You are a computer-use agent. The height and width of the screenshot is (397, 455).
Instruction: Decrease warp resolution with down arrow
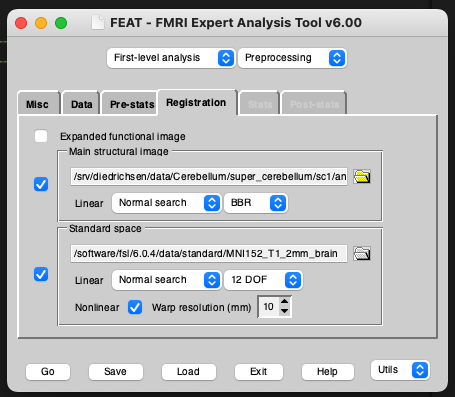pyautogui.click(x=284, y=311)
